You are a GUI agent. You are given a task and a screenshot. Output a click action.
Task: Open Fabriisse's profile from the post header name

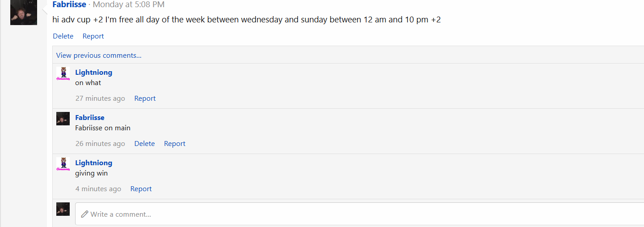69,4
